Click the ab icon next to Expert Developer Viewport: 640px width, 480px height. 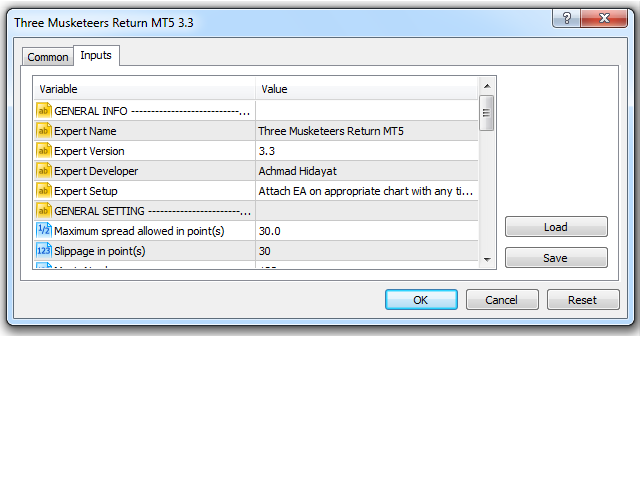click(x=44, y=171)
